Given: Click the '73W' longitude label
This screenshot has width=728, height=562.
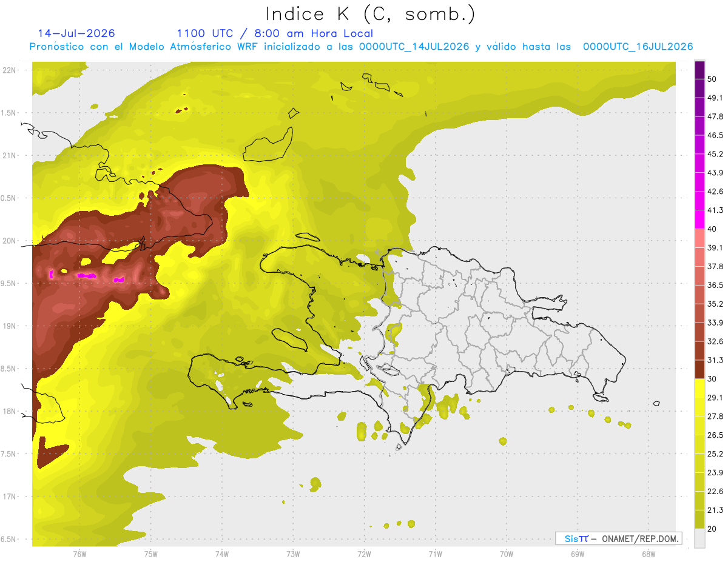Looking at the screenshot, I should pyautogui.click(x=293, y=554).
